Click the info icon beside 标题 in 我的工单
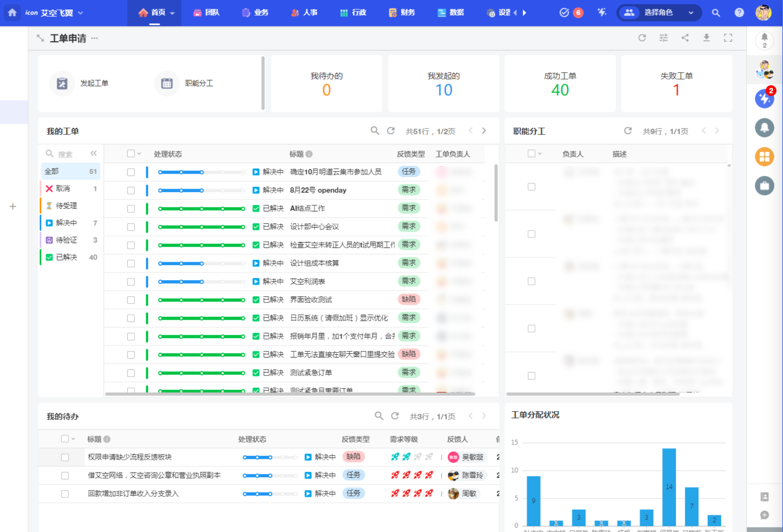The image size is (783, 532). coord(309,154)
